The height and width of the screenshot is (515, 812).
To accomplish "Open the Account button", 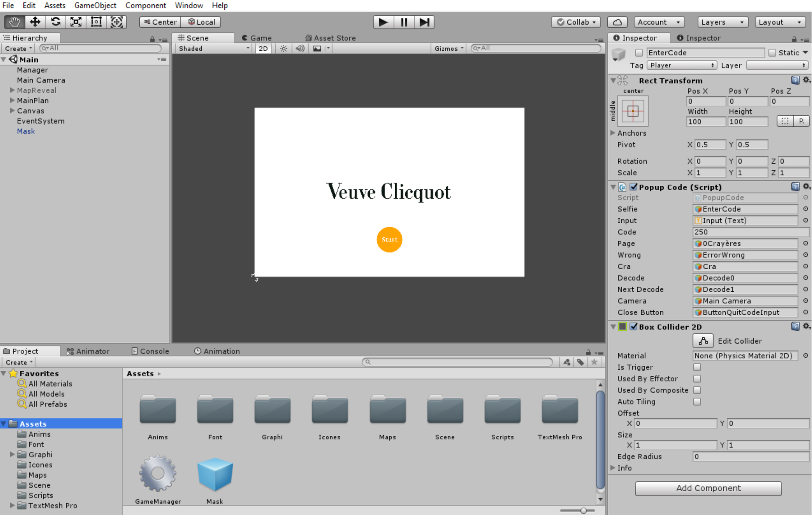I will [x=659, y=22].
